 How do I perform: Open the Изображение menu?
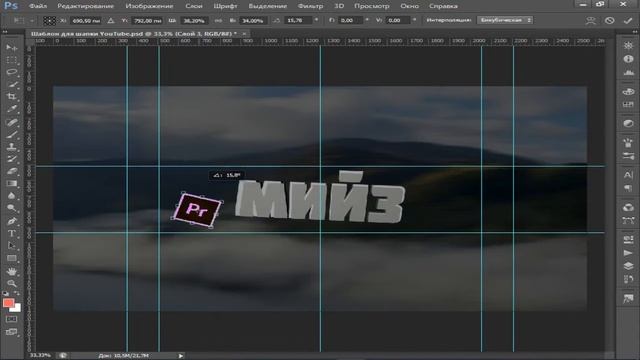pyautogui.click(x=149, y=6)
